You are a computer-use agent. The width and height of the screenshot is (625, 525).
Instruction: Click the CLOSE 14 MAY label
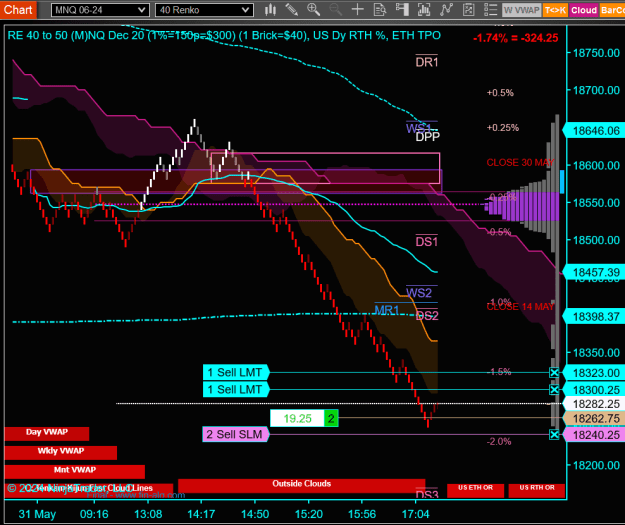click(520, 307)
